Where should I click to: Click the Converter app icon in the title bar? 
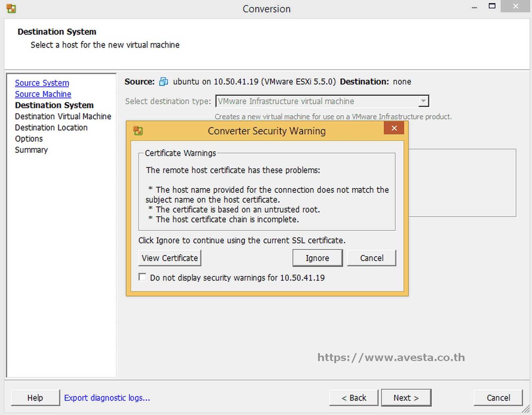click(x=10, y=8)
